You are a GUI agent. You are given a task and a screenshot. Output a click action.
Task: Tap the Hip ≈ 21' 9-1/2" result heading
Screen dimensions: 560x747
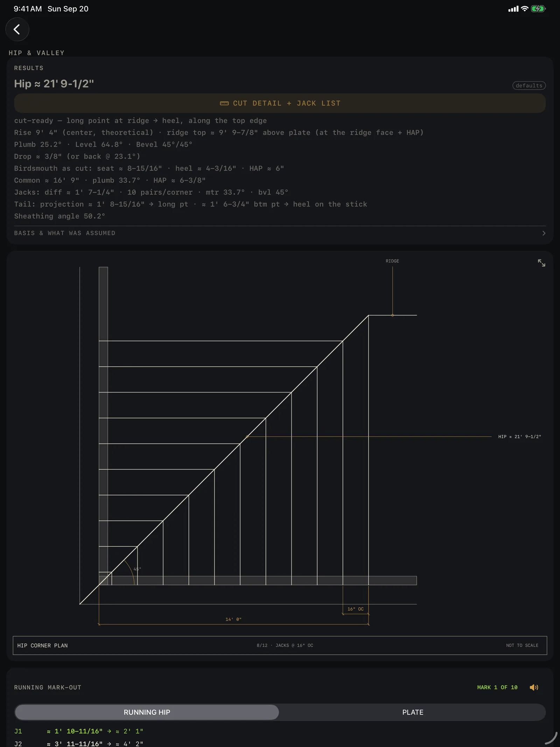(54, 84)
